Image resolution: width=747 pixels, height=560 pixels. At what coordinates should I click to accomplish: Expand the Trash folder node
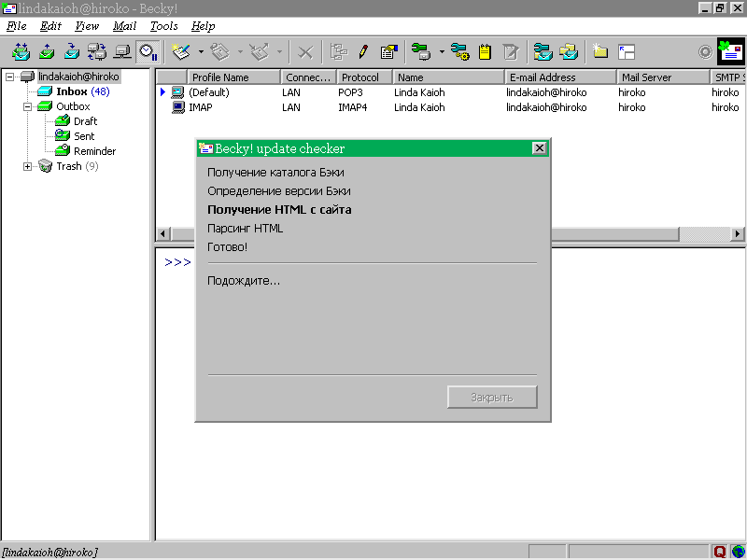point(28,167)
